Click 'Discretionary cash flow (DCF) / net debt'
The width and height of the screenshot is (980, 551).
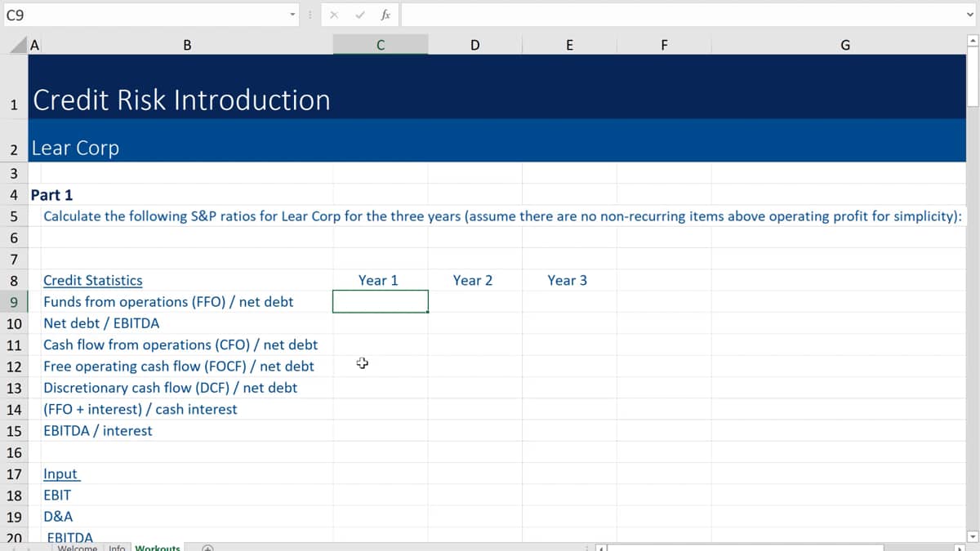[x=170, y=388]
